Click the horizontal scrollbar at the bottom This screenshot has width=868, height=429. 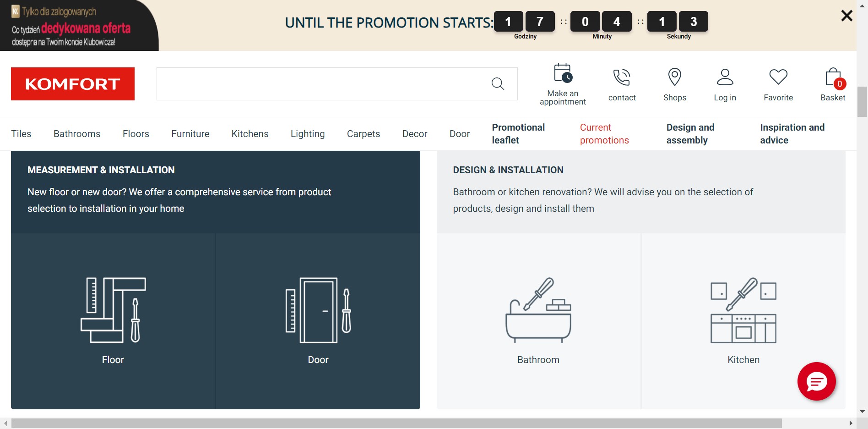tap(396, 423)
